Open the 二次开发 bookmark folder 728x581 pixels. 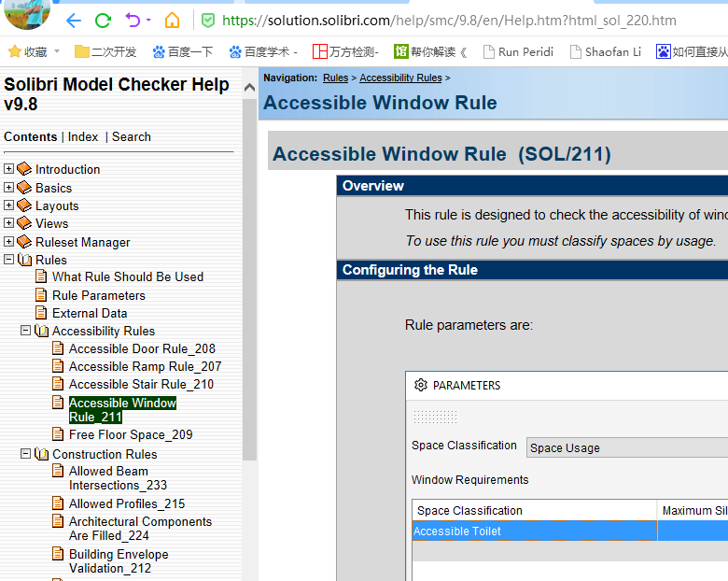[105, 51]
